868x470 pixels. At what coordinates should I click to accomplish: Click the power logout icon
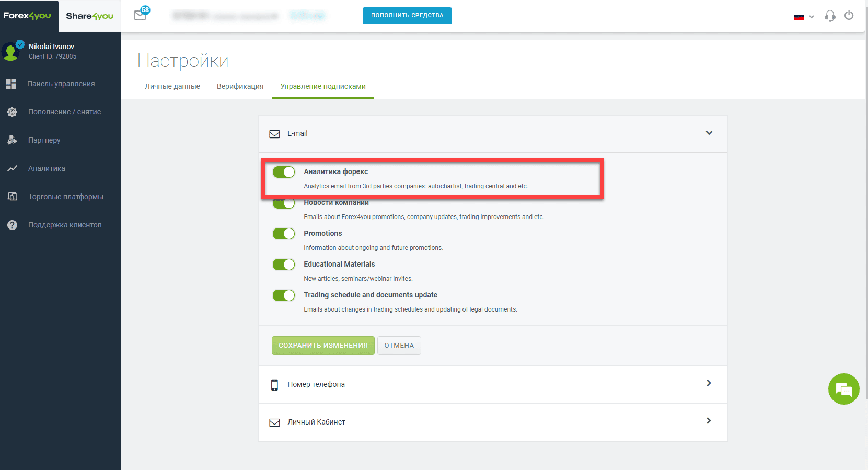click(849, 16)
